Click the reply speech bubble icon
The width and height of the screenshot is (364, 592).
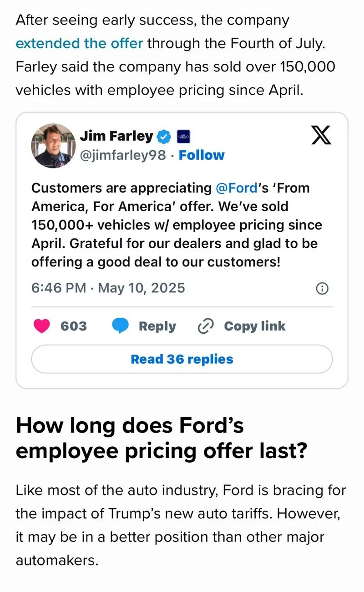[121, 326]
